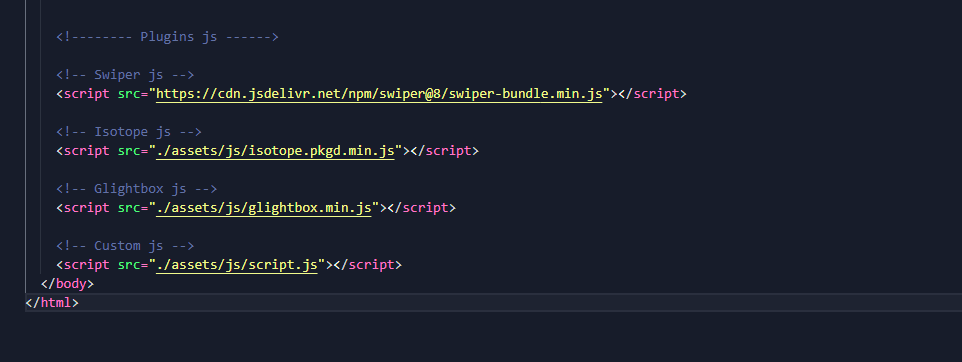Image resolution: width=962 pixels, height=362 pixels.
Task: Place cursor on closing html tag
Action: pos(52,302)
